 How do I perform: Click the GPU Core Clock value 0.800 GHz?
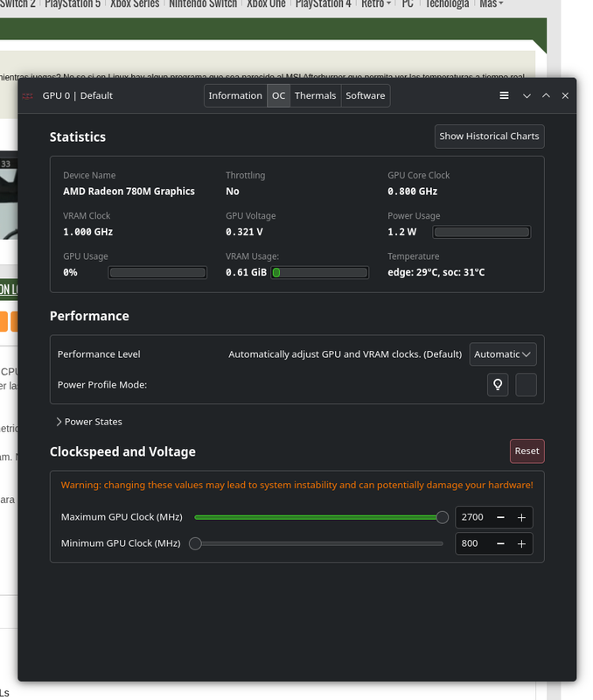pos(412,191)
